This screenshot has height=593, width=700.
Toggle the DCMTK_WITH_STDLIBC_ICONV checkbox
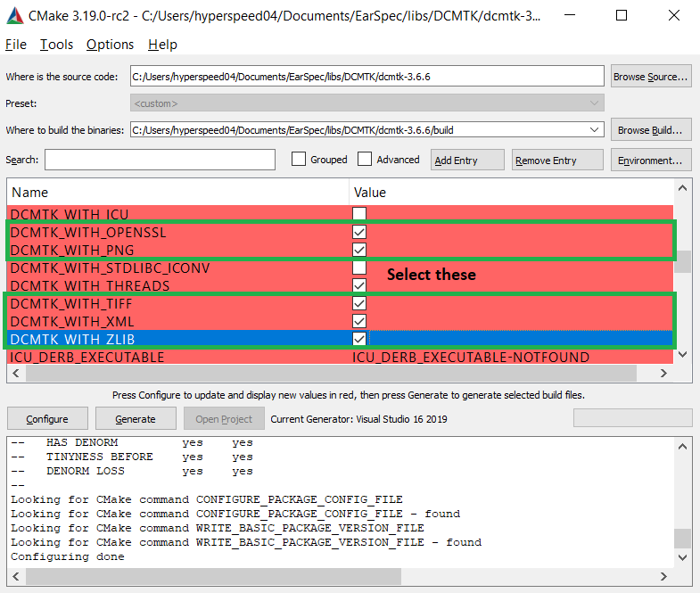359,268
